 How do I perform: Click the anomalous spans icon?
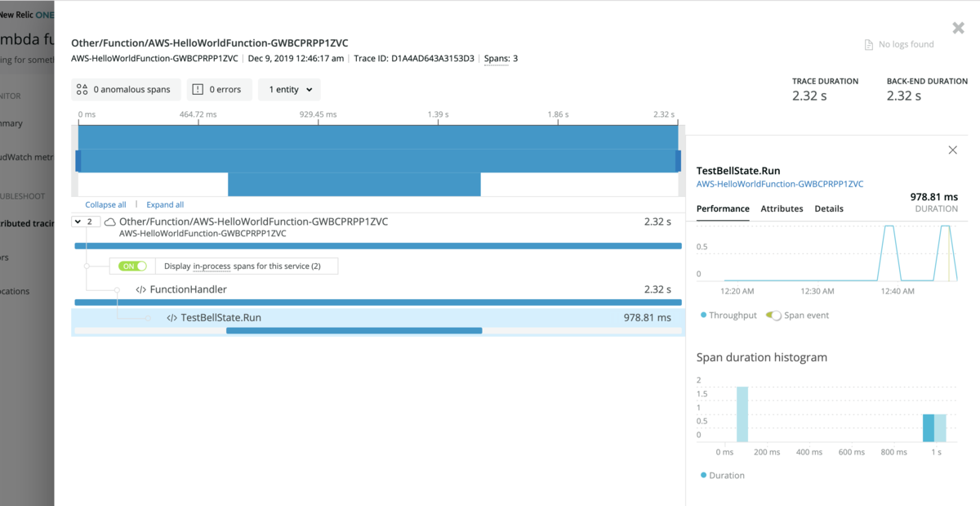(82, 89)
